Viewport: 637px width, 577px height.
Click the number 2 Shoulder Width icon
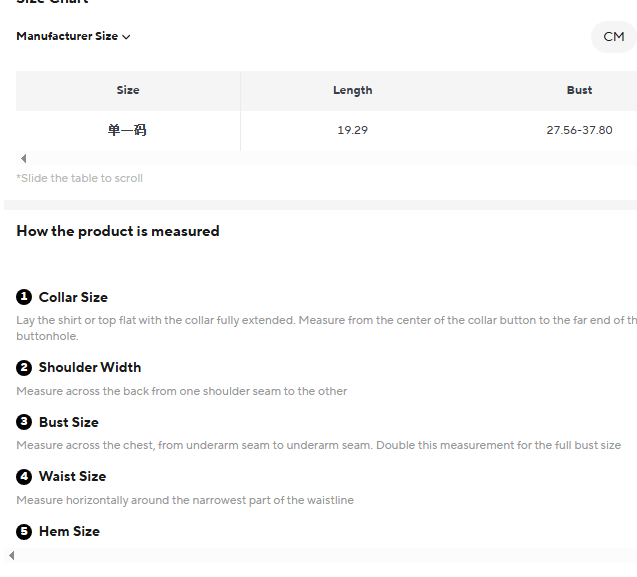[24, 368]
